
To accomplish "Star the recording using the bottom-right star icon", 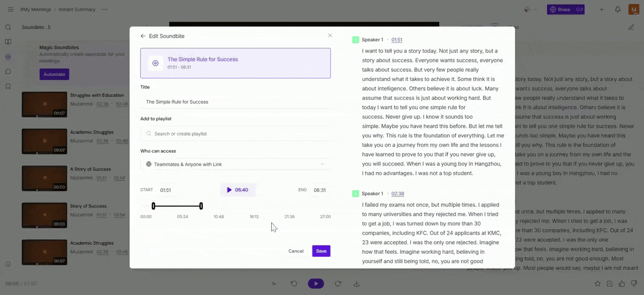I will 598,283.
